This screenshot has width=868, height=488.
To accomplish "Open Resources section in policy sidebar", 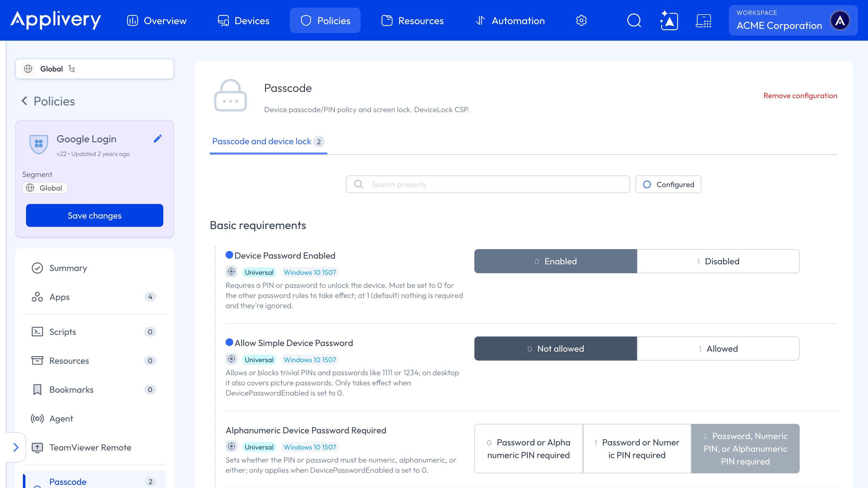I will pyautogui.click(x=95, y=361).
